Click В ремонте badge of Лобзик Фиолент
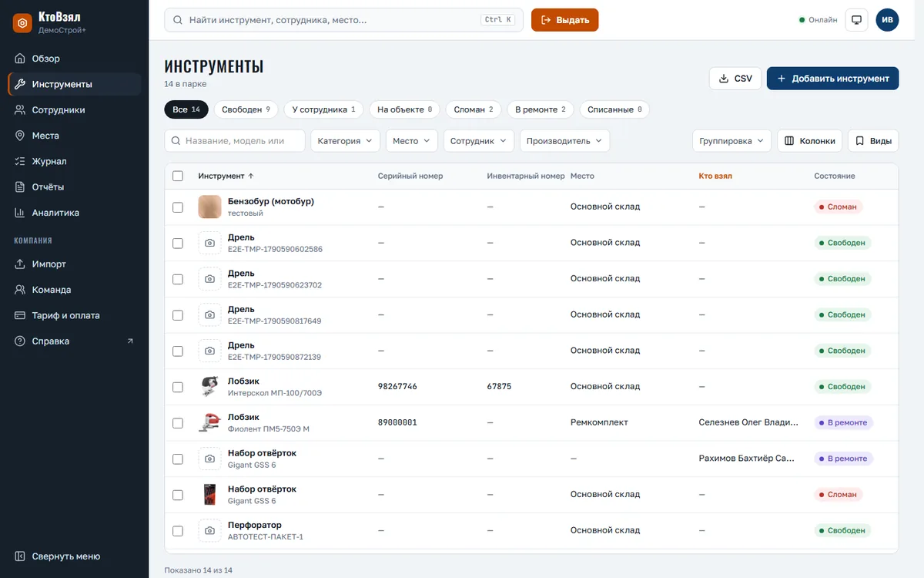Screen dimensions: 924x578 click(x=843, y=423)
